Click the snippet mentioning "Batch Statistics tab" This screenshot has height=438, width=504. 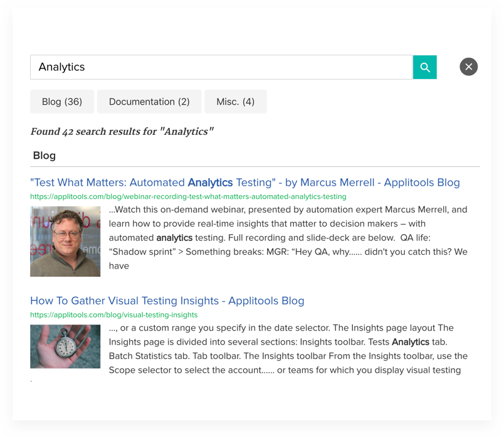tap(288, 349)
